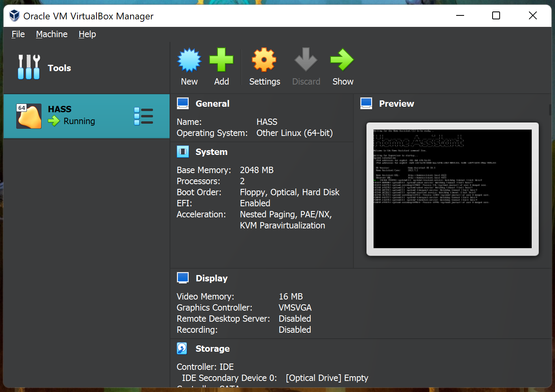Click the grey Discard arrow icon
The height and width of the screenshot is (392, 555).
(x=306, y=60)
